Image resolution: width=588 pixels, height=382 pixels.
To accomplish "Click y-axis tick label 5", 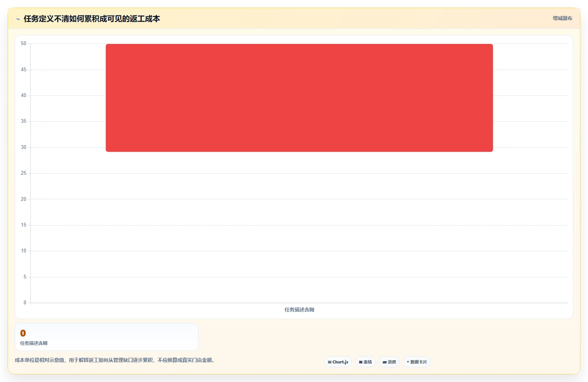I will tap(25, 277).
